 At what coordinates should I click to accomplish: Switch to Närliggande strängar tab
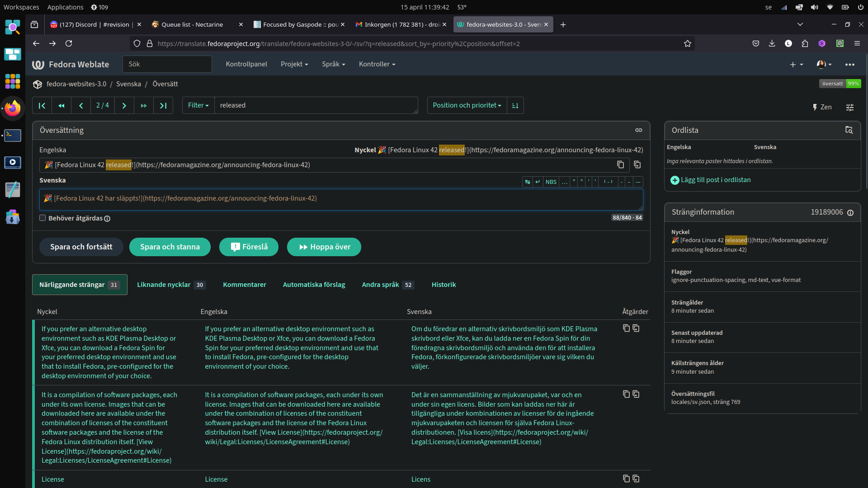point(80,285)
